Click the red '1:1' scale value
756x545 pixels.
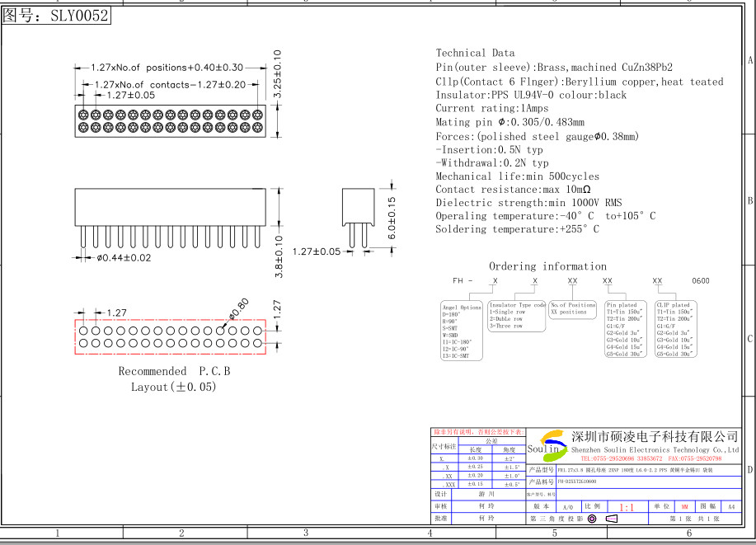pyautogui.click(x=627, y=507)
